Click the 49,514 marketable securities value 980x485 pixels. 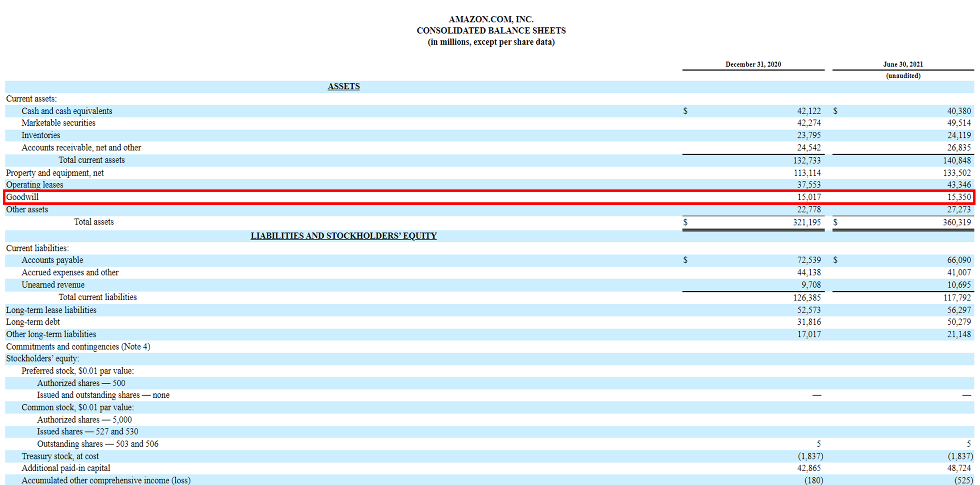click(x=959, y=123)
